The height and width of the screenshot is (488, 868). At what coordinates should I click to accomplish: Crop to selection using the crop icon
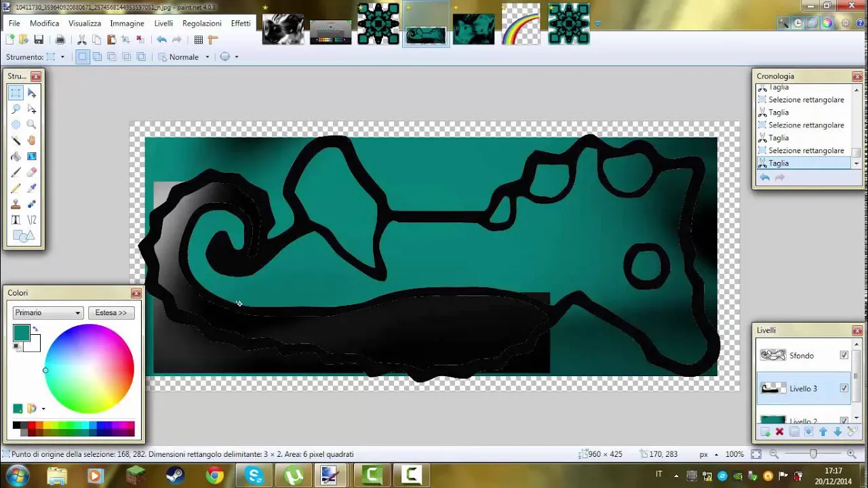point(125,40)
